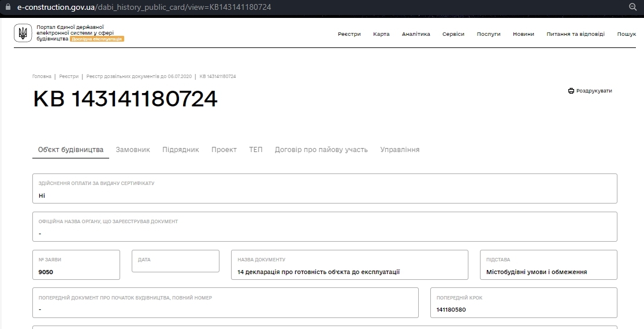Switch to the Проект tab
Image resolution: width=644 pixels, height=329 pixels.
point(224,150)
